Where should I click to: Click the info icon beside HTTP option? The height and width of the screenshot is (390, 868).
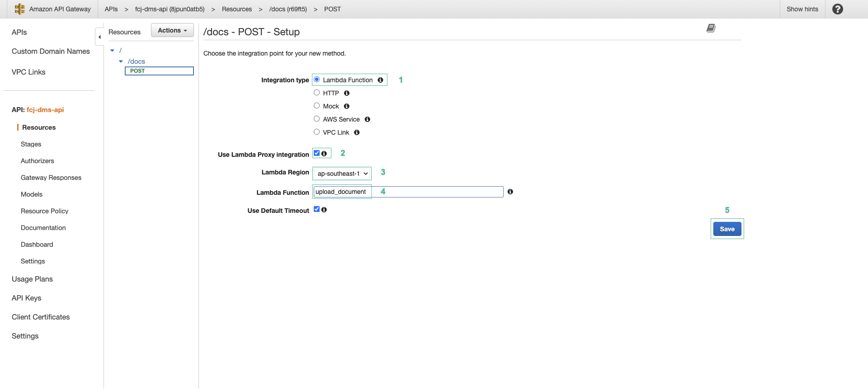pyautogui.click(x=347, y=93)
